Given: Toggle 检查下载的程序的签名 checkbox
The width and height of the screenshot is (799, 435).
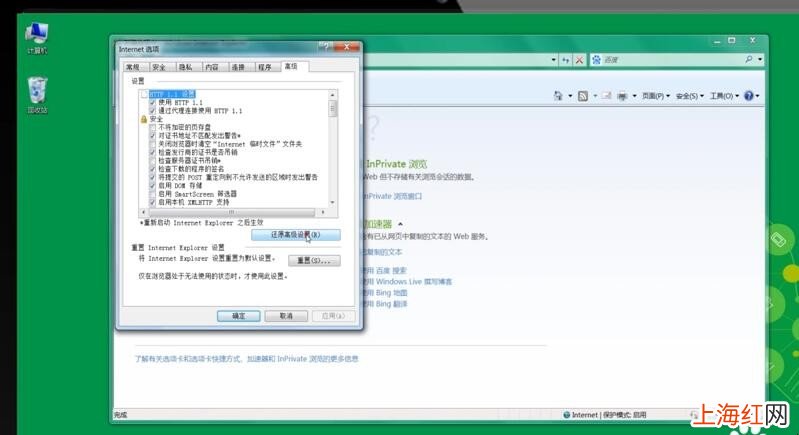Looking at the screenshot, I should point(152,169).
